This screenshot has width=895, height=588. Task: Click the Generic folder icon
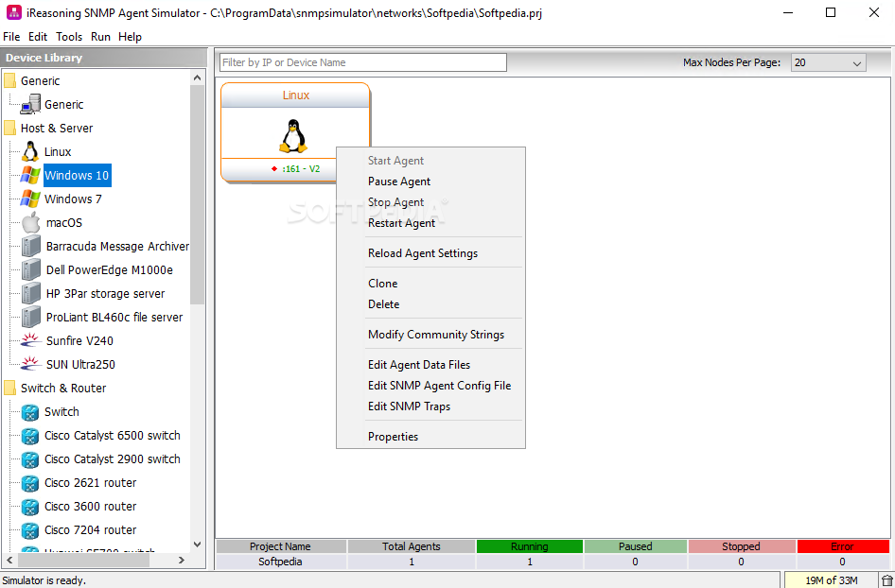9,81
